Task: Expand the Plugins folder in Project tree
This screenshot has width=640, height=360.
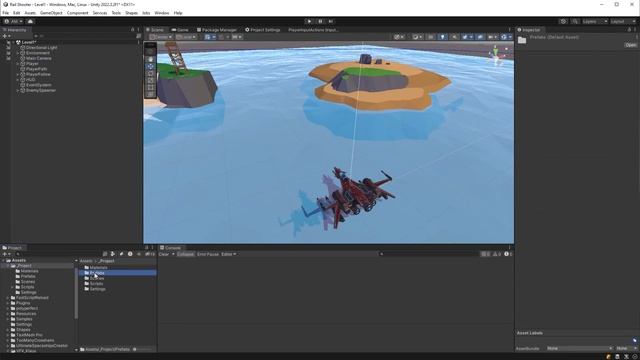Action: point(7,303)
